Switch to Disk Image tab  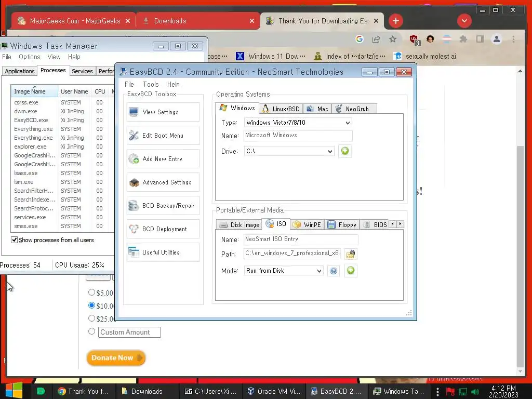(x=239, y=224)
